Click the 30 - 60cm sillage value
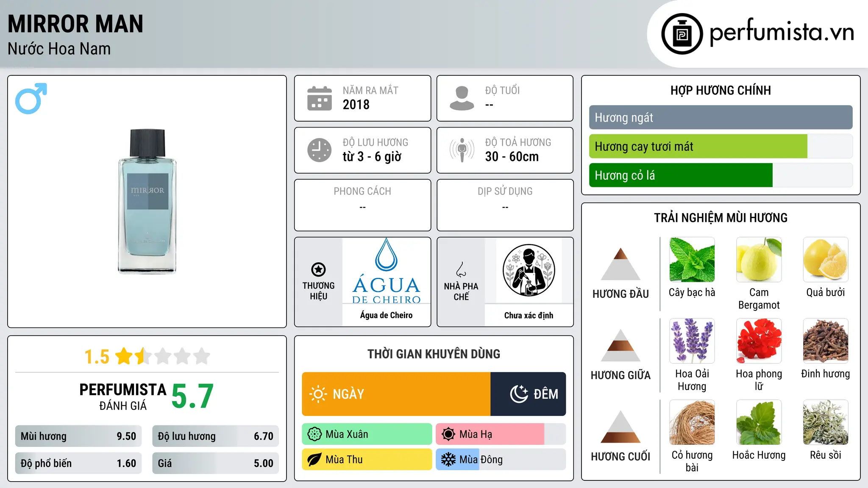The image size is (868, 488). pyautogui.click(x=512, y=157)
